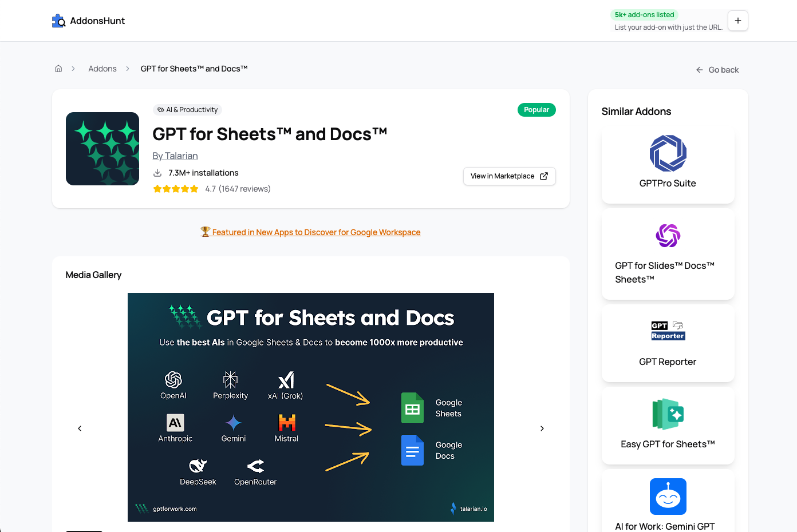
Task: Click the GPTPro Suite hexagon logo
Action: pos(668,153)
